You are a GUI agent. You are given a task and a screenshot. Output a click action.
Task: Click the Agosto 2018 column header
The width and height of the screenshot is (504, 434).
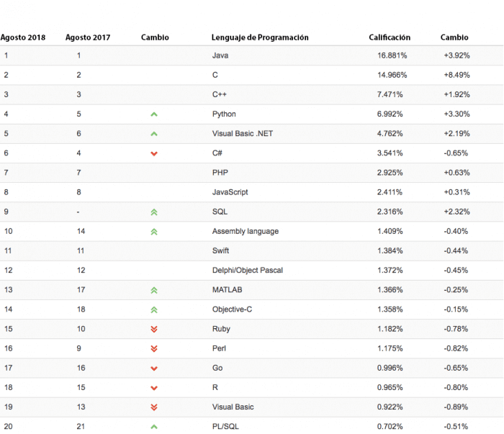pos(23,37)
